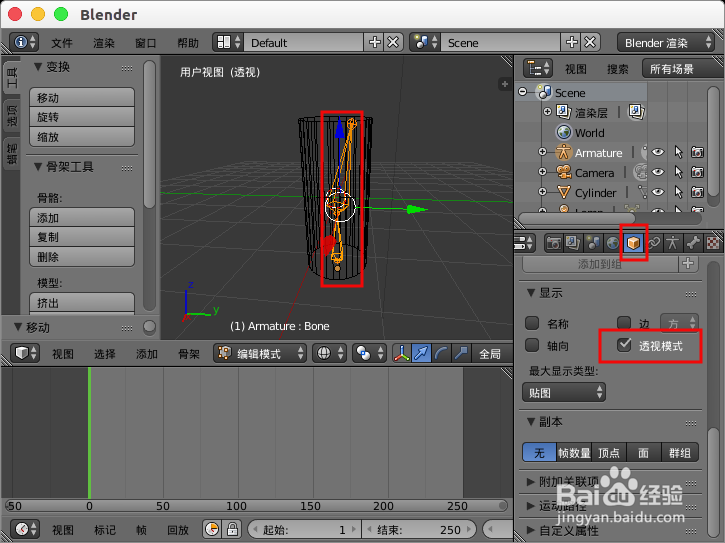
Task: Click the outliner horizontal scrollbar
Action: pyautogui.click(x=577, y=218)
